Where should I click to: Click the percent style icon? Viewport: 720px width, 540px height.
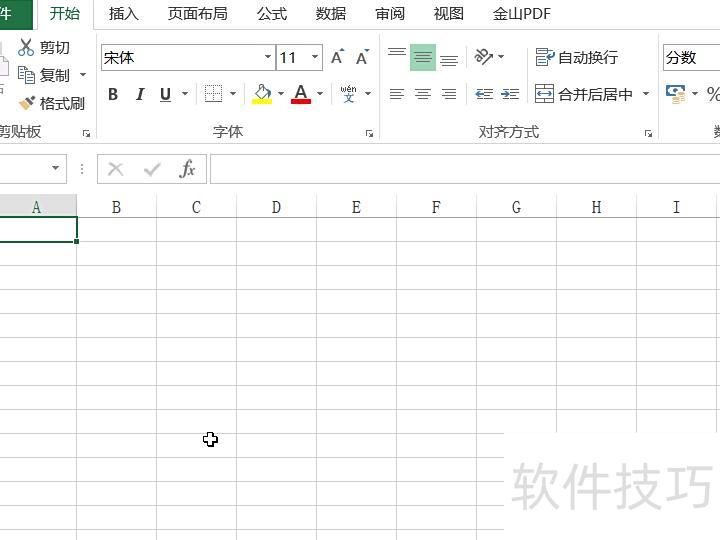click(x=714, y=94)
